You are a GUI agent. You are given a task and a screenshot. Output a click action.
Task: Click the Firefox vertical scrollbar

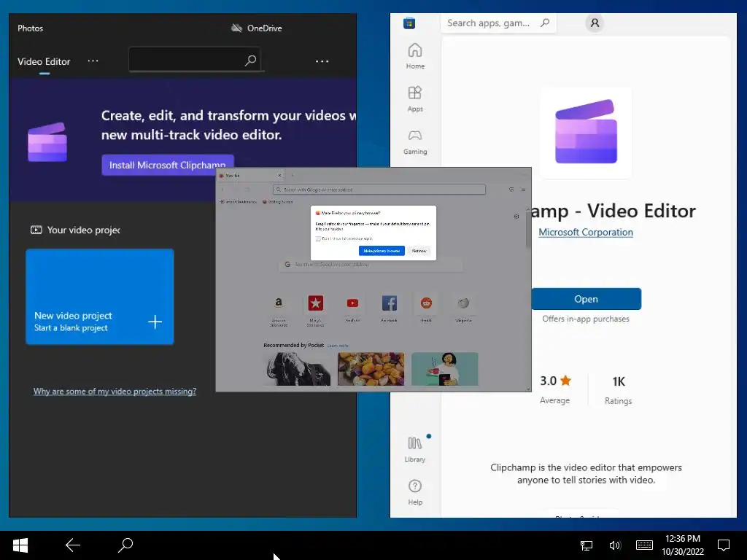coord(528,228)
